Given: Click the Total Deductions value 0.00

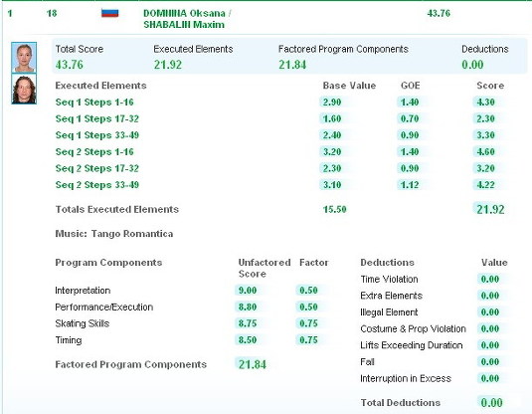Looking at the screenshot, I should point(491,403).
